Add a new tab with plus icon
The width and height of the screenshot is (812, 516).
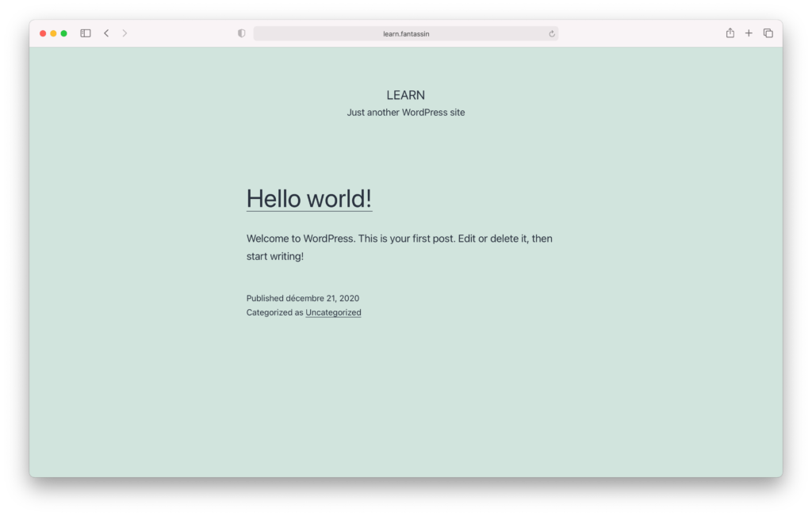pyautogui.click(x=749, y=33)
